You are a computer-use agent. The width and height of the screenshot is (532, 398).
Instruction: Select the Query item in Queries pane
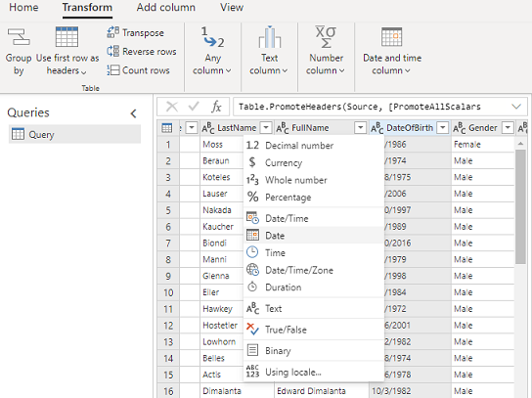coord(74,134)
